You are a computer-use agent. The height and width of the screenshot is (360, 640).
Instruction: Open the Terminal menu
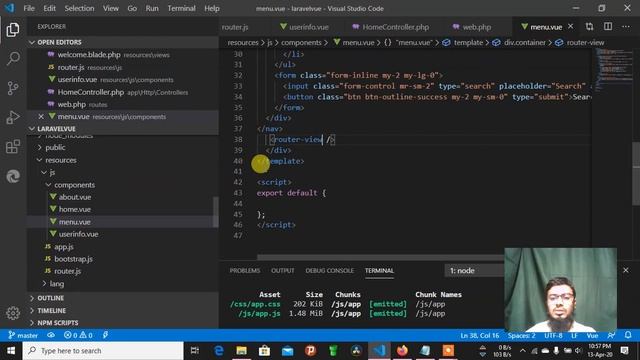tap(181, 8)
